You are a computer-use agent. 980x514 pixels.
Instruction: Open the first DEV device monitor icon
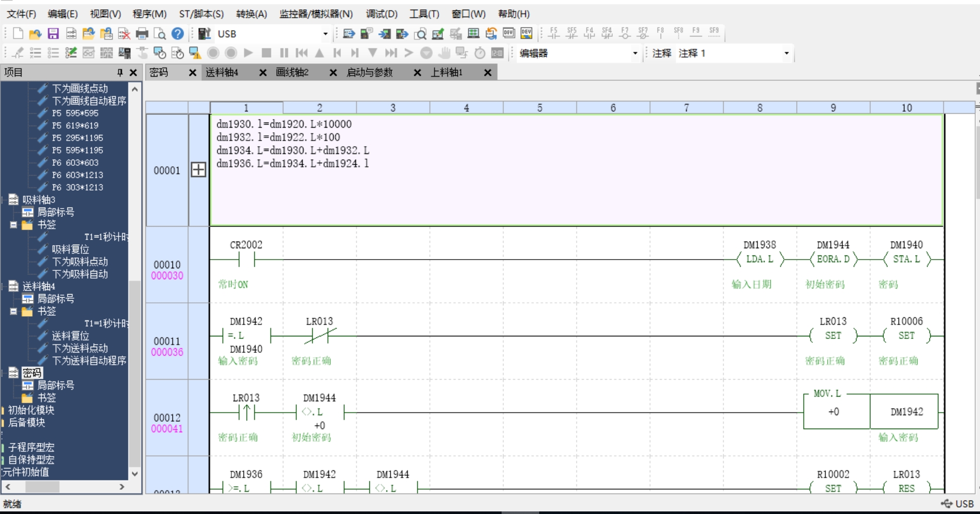tap(509, 33)
